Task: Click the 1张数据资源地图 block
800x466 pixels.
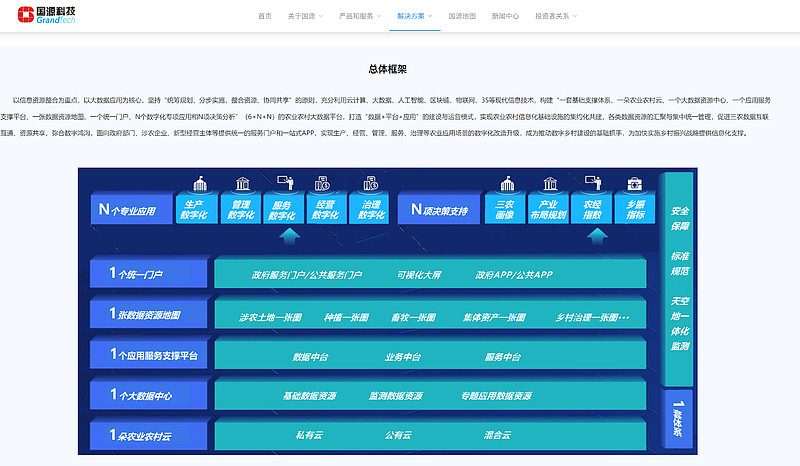Action: 149,313
